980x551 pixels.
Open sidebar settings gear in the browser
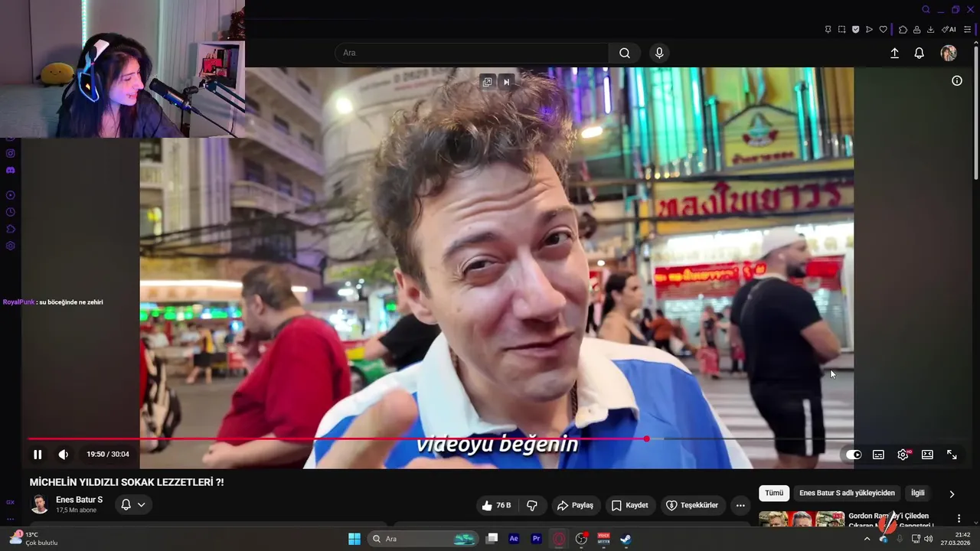11,246
